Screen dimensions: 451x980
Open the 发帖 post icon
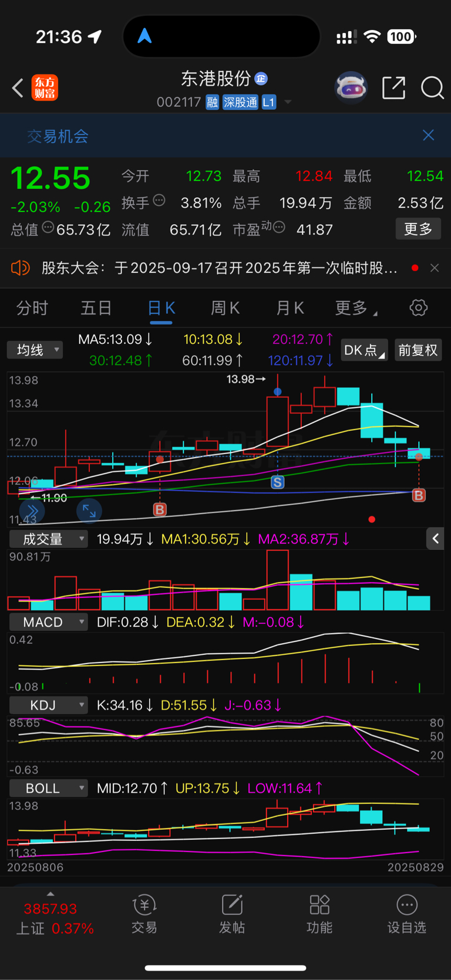[x=232, y=914]
